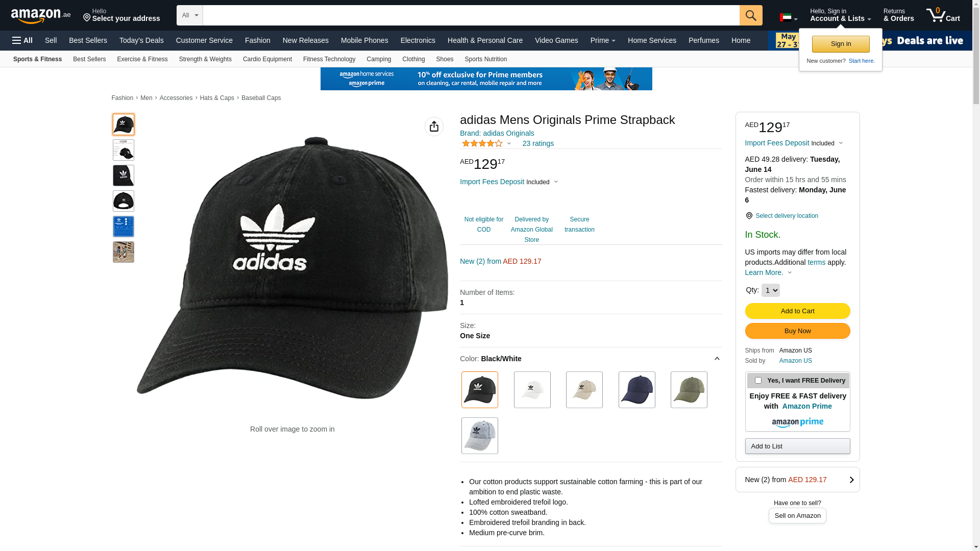This screenshot has width=980, height=551.
Task: Check the Yes, I want FREE Delivery box
Action: (758, 381)
